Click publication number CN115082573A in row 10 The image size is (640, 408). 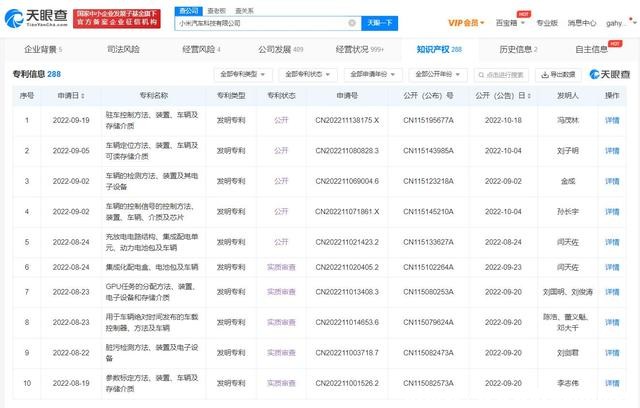(x=428, y=383)
